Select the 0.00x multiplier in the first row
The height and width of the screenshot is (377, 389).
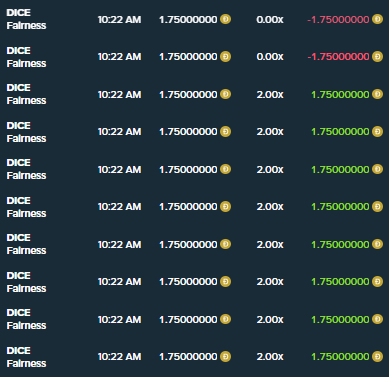(x=270, y=19)
